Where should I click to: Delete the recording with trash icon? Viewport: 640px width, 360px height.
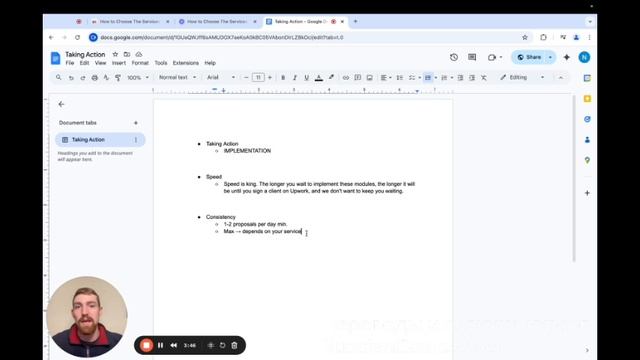[x=234, y=345]
